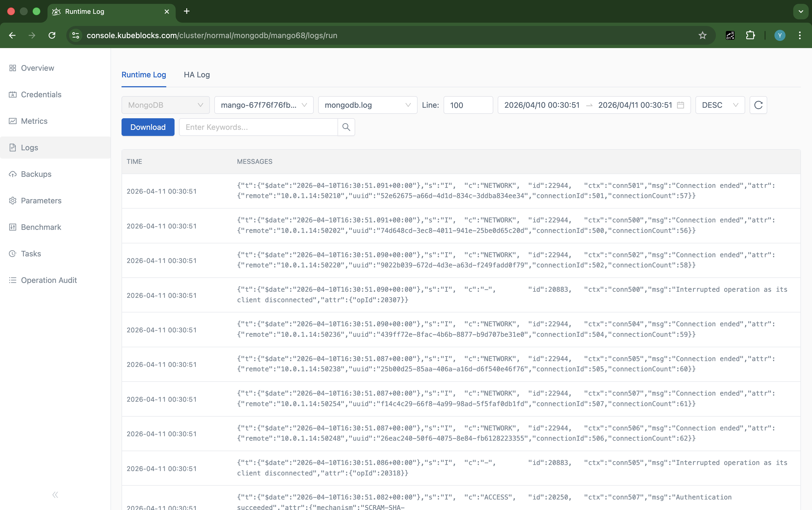This screenshot has height=510, width=812.
Task: Open the mongodb.log file dropdown
Action: click(367, 105)
